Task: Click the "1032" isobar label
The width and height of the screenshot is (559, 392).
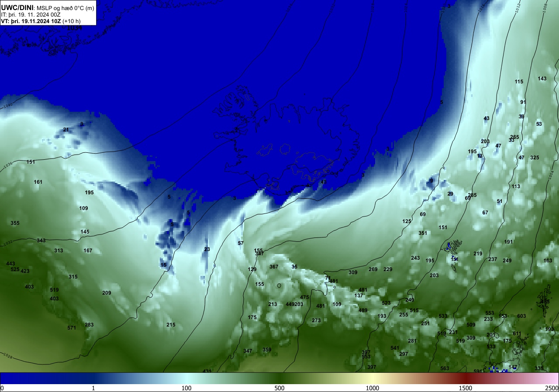Action: pos(7,243)
